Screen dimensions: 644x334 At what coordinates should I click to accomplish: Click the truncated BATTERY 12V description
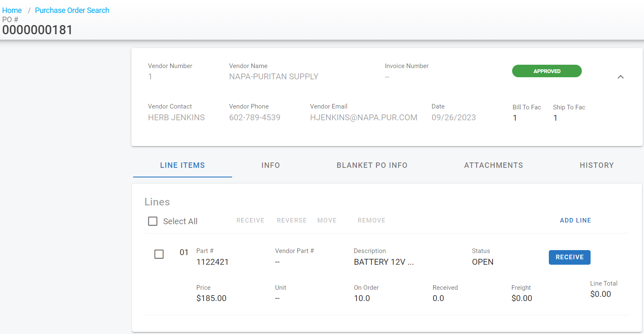[384, 262]
